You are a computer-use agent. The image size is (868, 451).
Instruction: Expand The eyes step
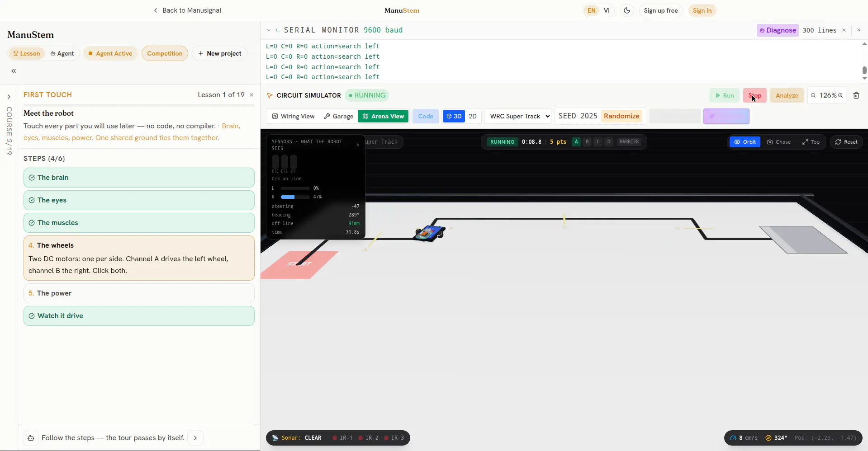coord(139,200)
